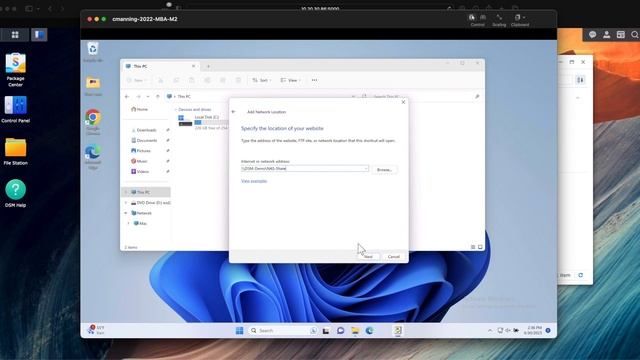Open recent locations dropdown arrow in Explorer
This screenshot has height=360, width=640.
pos(148,97)
